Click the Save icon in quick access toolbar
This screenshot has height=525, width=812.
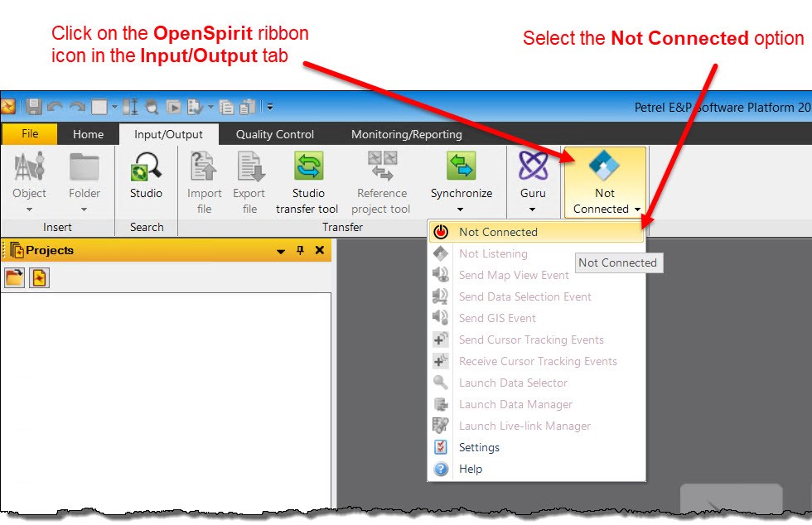coord(34,107)
